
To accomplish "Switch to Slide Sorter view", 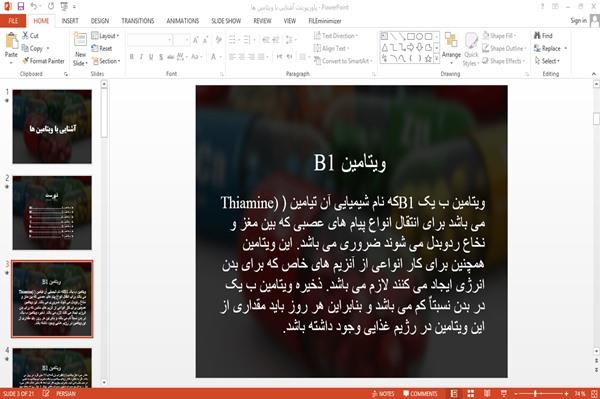I will click(x=471, y=394).
